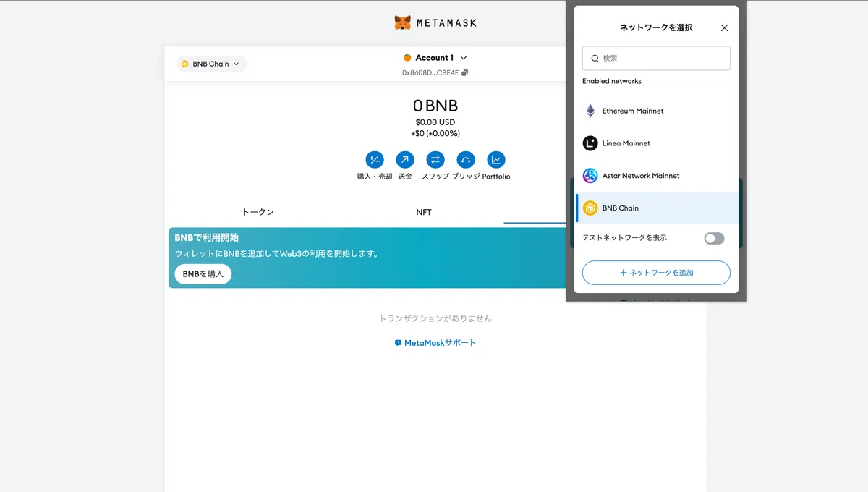
Task: Expand the Account 1 dropdown
Action: pyautogui.click(x=464, y=58)
